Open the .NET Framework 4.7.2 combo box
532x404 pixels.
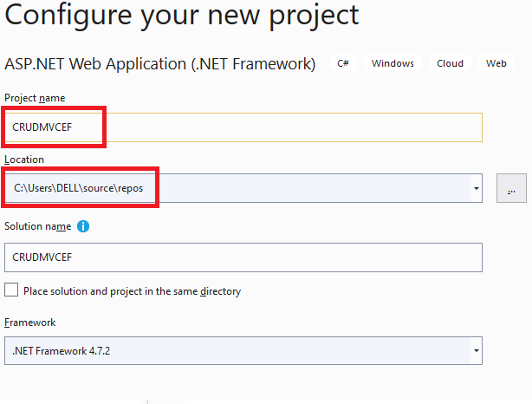tap(243, 351)
